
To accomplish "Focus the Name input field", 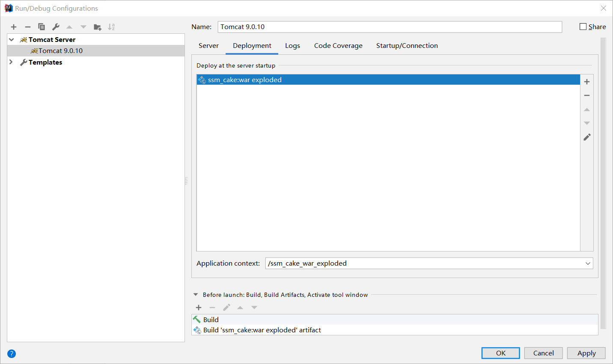I will click(390, 27).
